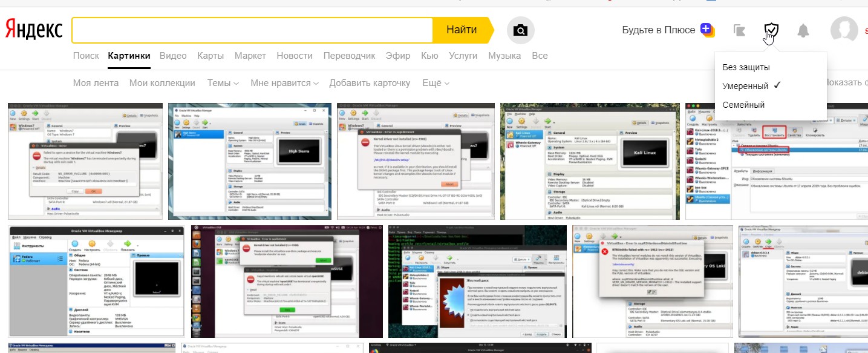
Task: Open the Эфир tab
Action: 397,56
